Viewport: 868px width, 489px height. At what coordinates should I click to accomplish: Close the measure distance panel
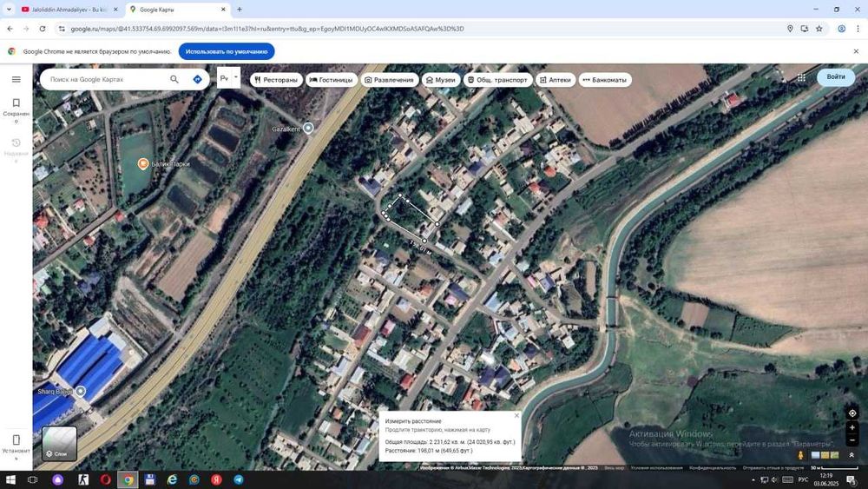(516, 415)
